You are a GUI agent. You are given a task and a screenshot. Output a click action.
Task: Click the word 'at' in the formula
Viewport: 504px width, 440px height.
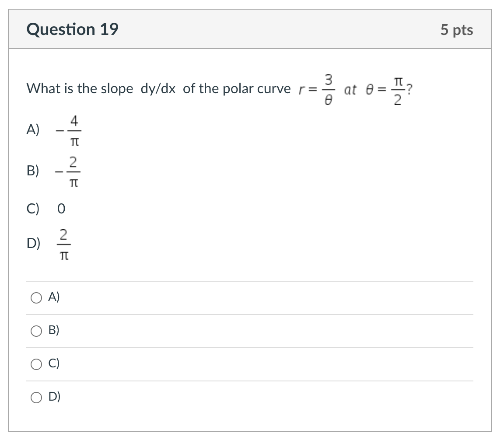[x=350, y=90]
